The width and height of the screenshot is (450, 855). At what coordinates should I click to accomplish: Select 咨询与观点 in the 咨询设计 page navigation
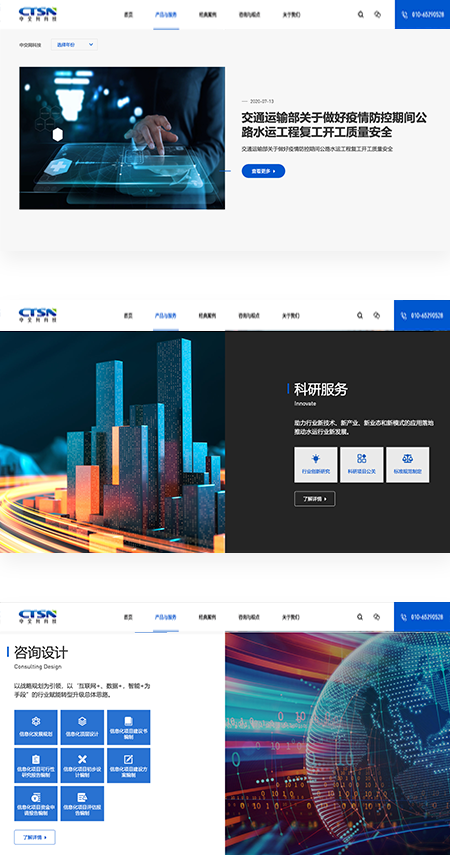click(249, 617)
